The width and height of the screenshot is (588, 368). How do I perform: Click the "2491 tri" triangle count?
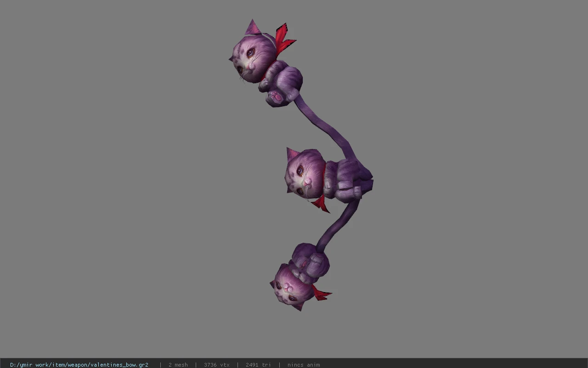point(258,365)
